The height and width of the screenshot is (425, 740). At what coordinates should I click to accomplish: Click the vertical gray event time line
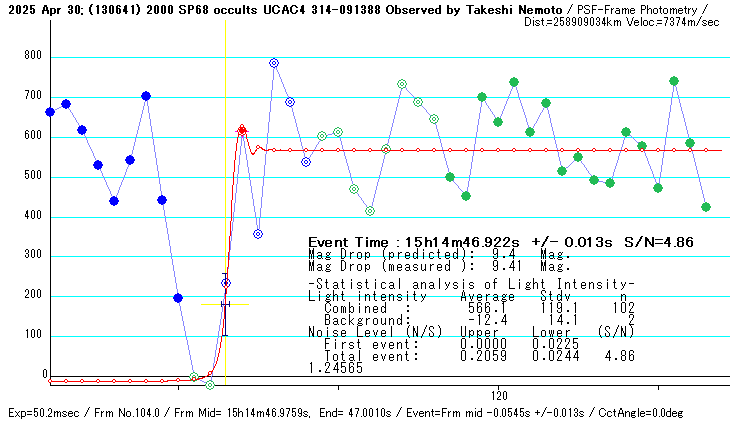click(x=225, y=200)
